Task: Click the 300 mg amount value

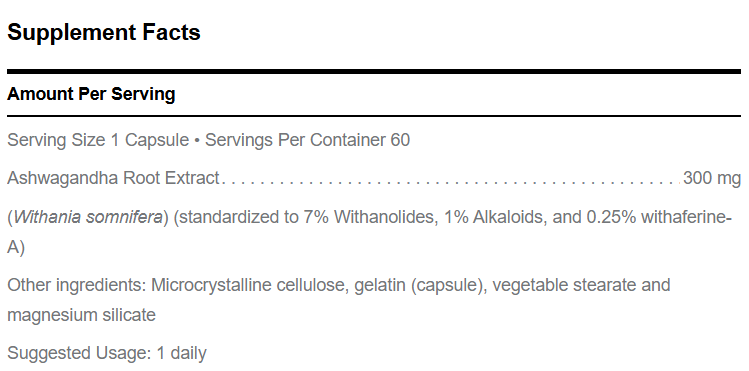Action: click(712, 179)
